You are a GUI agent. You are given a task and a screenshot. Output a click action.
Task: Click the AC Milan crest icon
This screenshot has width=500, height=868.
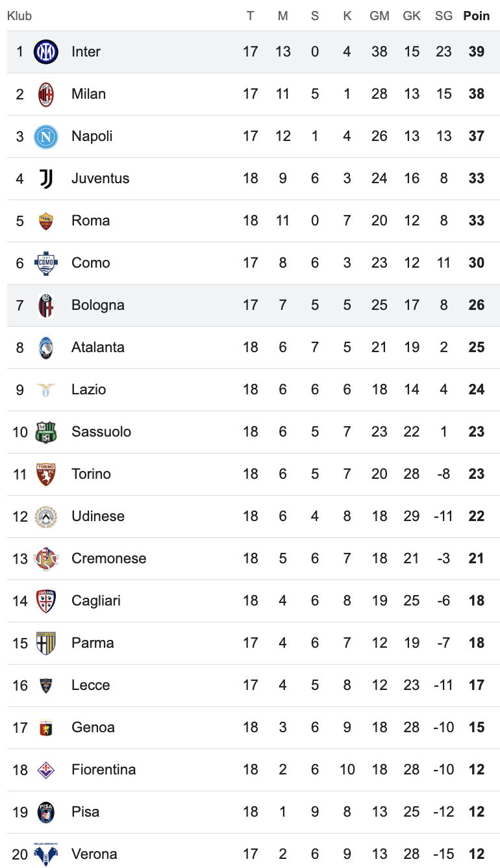(46, 94)
